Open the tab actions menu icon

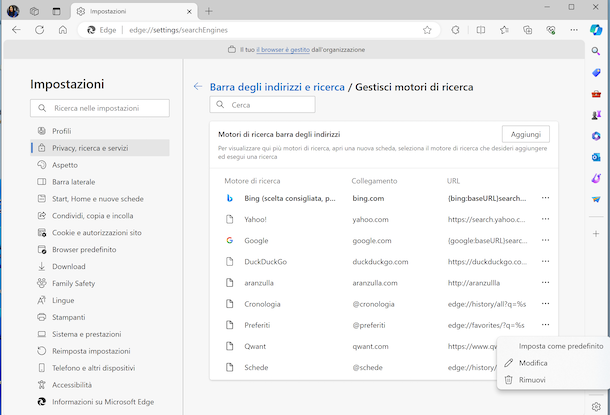click(56, 11)
